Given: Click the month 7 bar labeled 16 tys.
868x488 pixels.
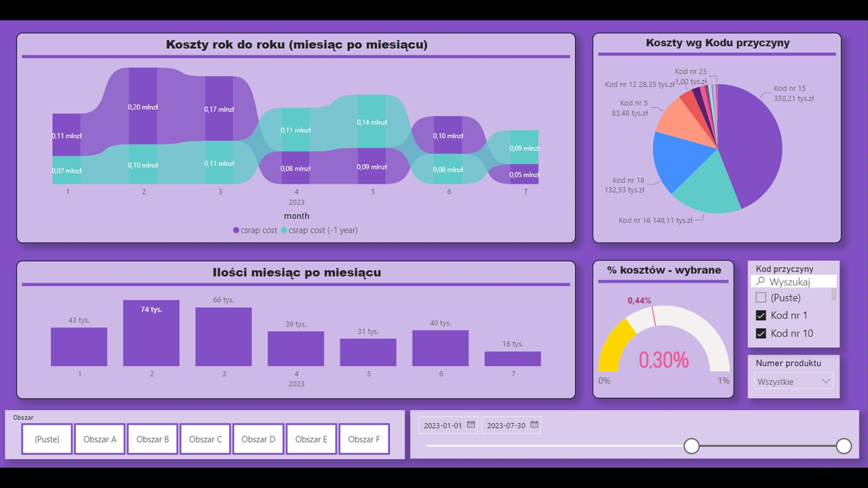Looking at the screenshot, I should point(513,359).
